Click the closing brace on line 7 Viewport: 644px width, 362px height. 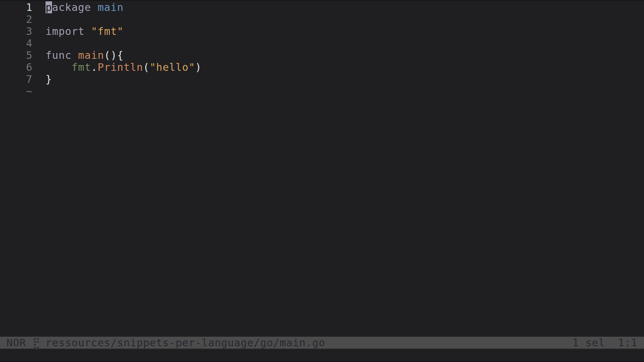tap(49, 79)
